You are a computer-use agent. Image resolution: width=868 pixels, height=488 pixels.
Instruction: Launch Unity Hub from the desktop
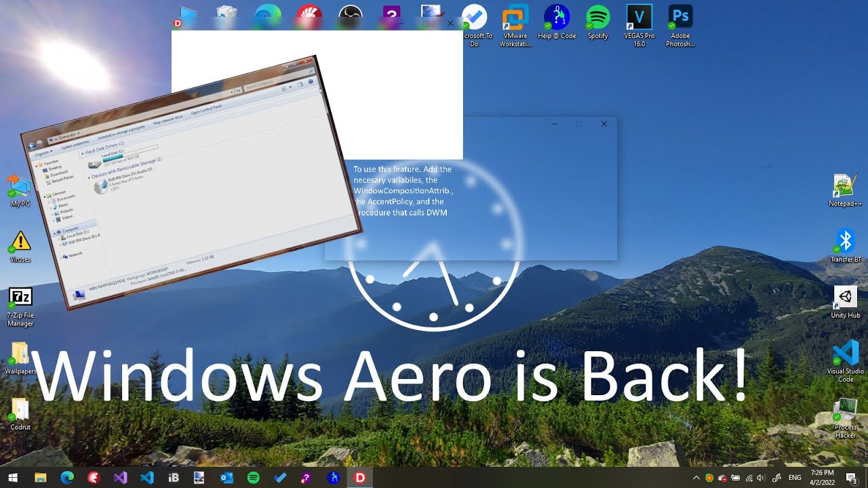click(845, 298)
